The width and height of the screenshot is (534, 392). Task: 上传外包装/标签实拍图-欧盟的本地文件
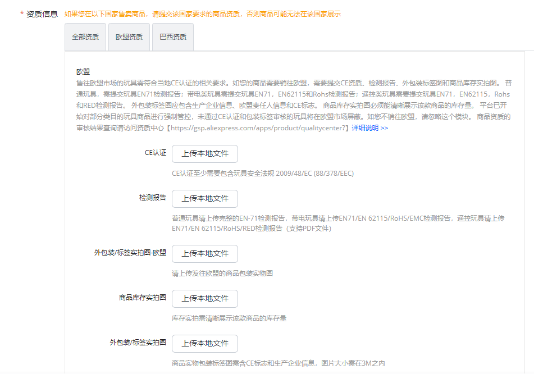204,253
